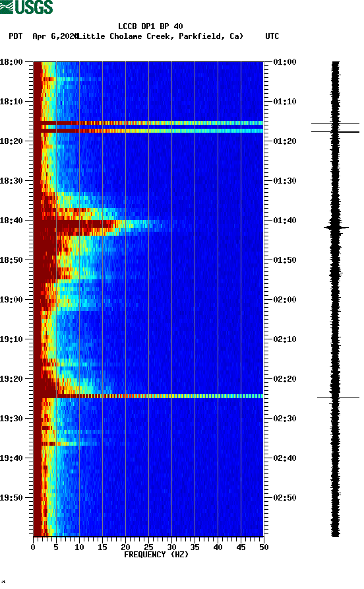Click the title text 'LCCB DP1 BP 40'
This screenshot has width=364, height=589.
(150, 26)
